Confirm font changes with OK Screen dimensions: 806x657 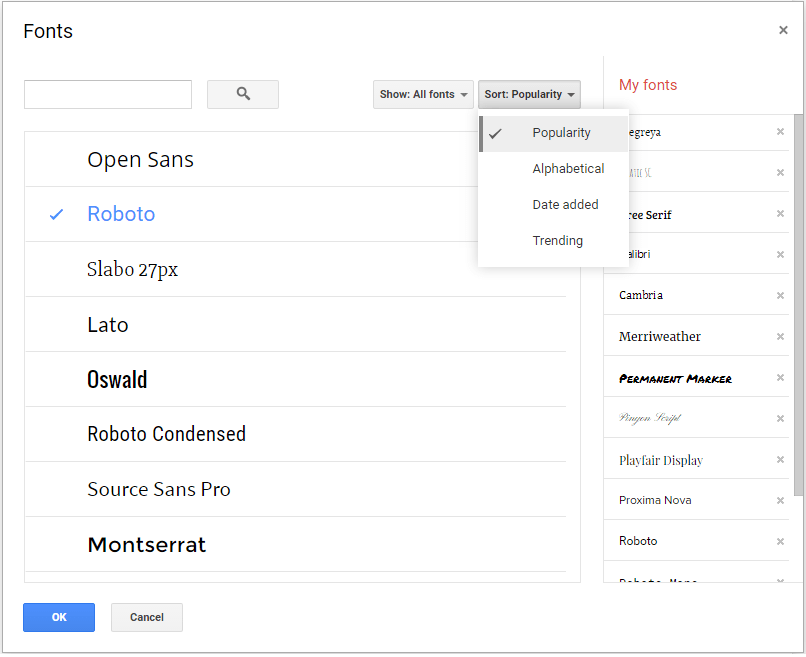point(58,617)
